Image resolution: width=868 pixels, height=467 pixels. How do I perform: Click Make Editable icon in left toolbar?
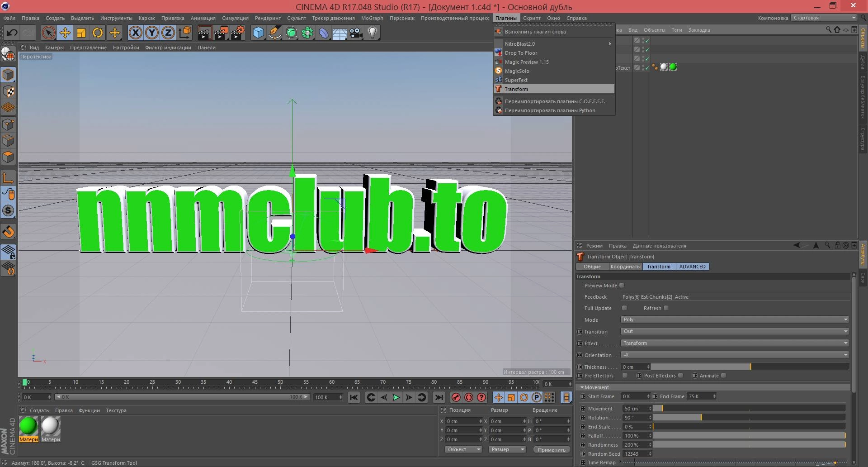(8, 54)
